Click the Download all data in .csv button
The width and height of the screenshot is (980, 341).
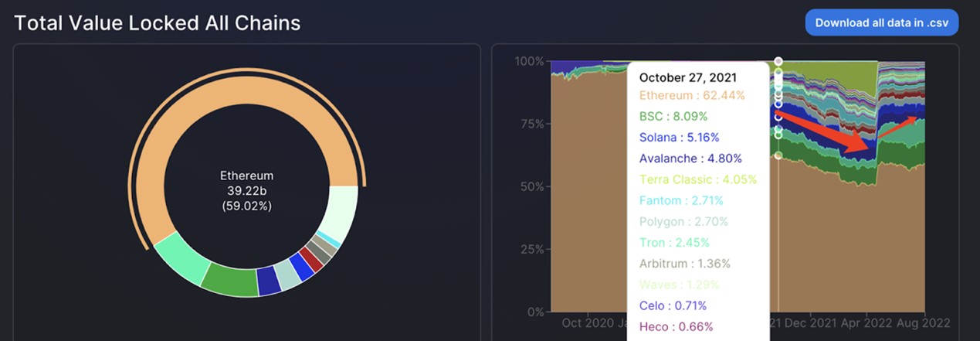[x=881, y=22]
